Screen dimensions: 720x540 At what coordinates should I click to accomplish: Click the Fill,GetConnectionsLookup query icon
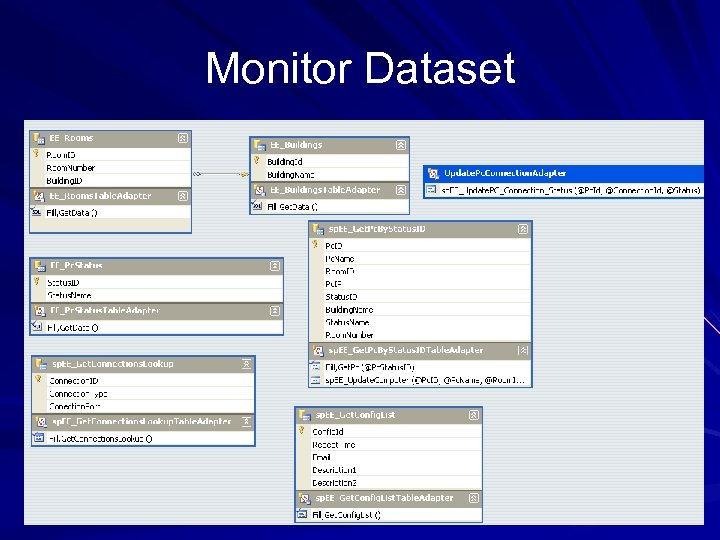point(39,438)
